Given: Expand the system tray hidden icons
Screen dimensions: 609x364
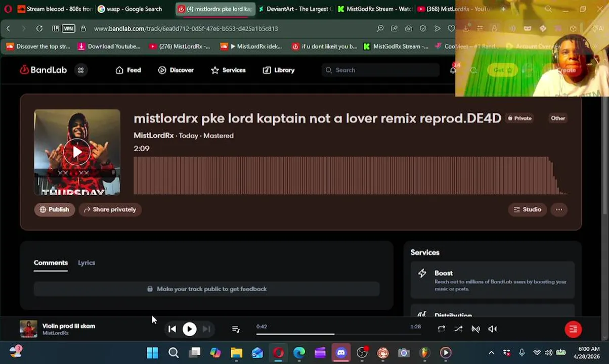Looking at the screenshot, I should pos(491,352).
